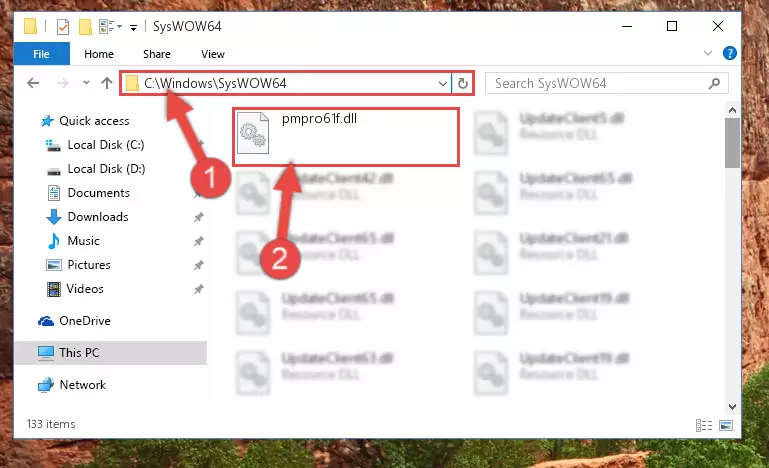Open Downloads in the sidebar
Viewport: 769px width, 468px height.
tap(98, 217)
